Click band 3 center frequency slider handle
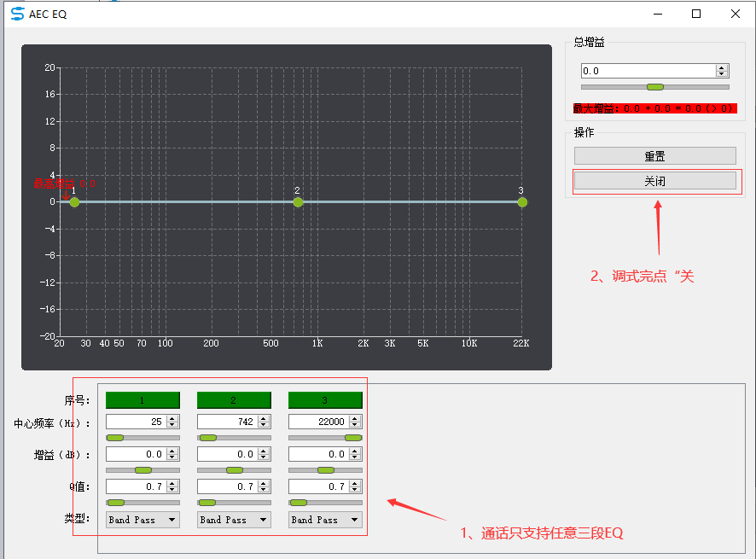The height and width of the screenshot is (559, 756). coord(353,438)
